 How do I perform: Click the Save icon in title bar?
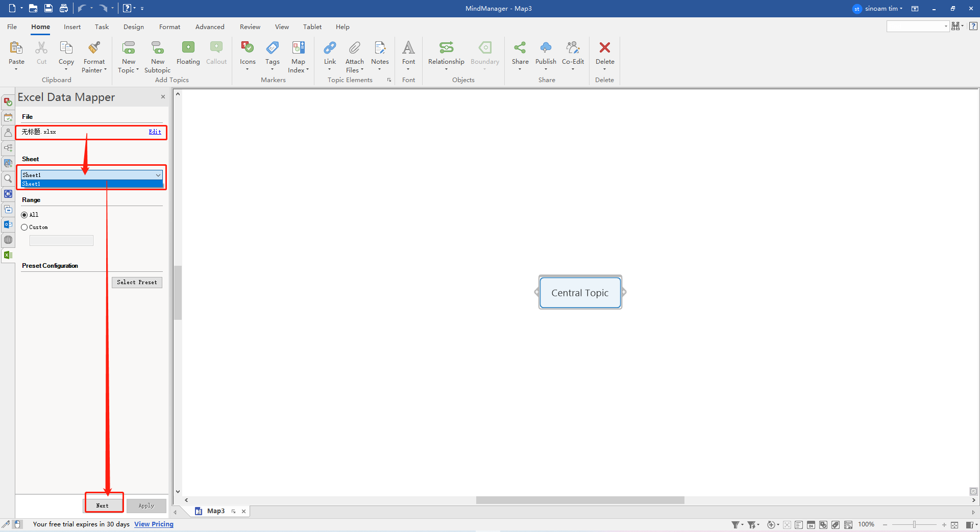point(48,8)
